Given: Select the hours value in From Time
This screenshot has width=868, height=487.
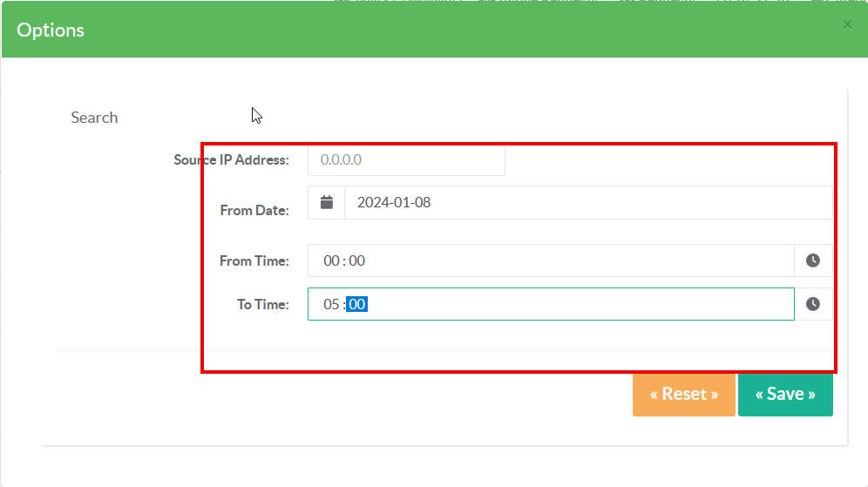Looking at the screenshot, I should coord(331,260).
